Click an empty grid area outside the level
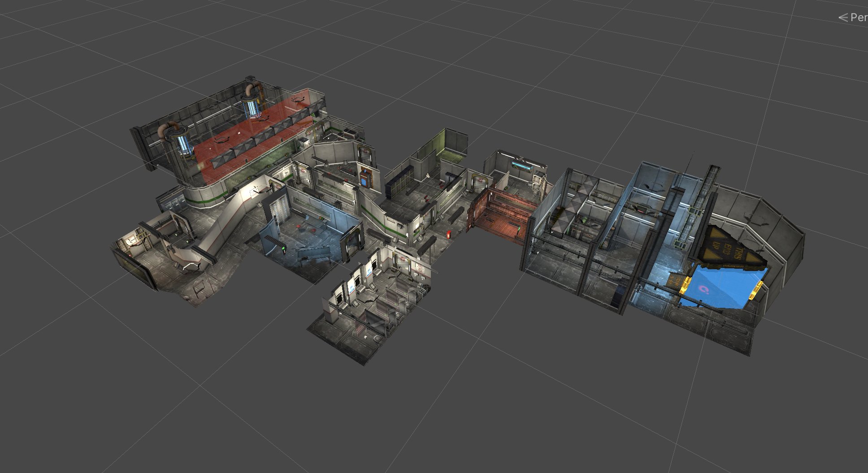Viewport: 868px width, 473px height. coord(135,395)
